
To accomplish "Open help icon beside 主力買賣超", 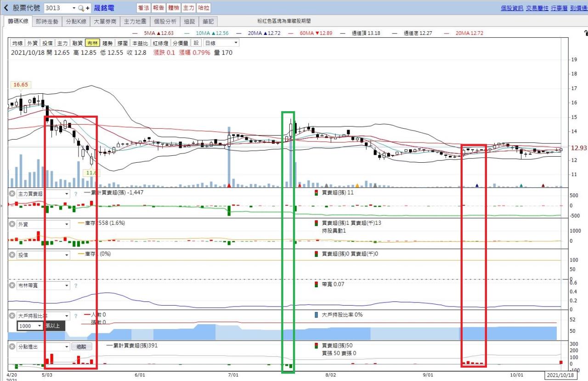I will click(x=76, y=194).
